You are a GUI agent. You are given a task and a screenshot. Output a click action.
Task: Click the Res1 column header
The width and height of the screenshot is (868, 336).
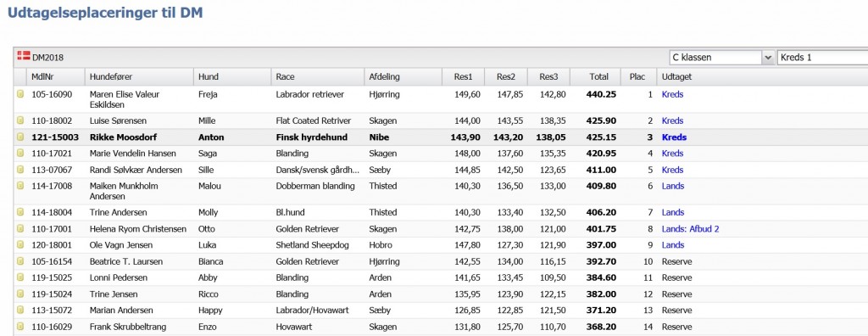[x=463, y=76]
